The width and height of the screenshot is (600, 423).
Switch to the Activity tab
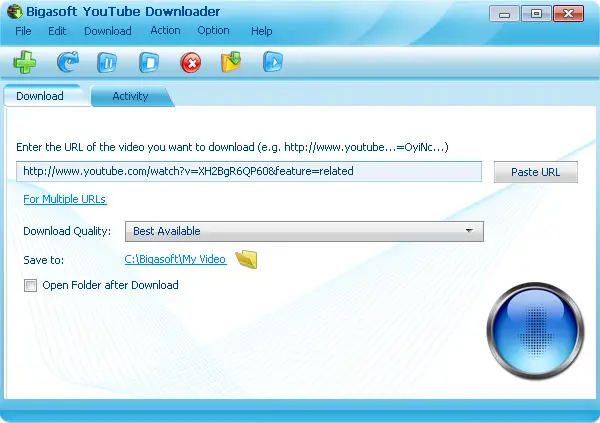pyautogui.click(x=130, y=96)
